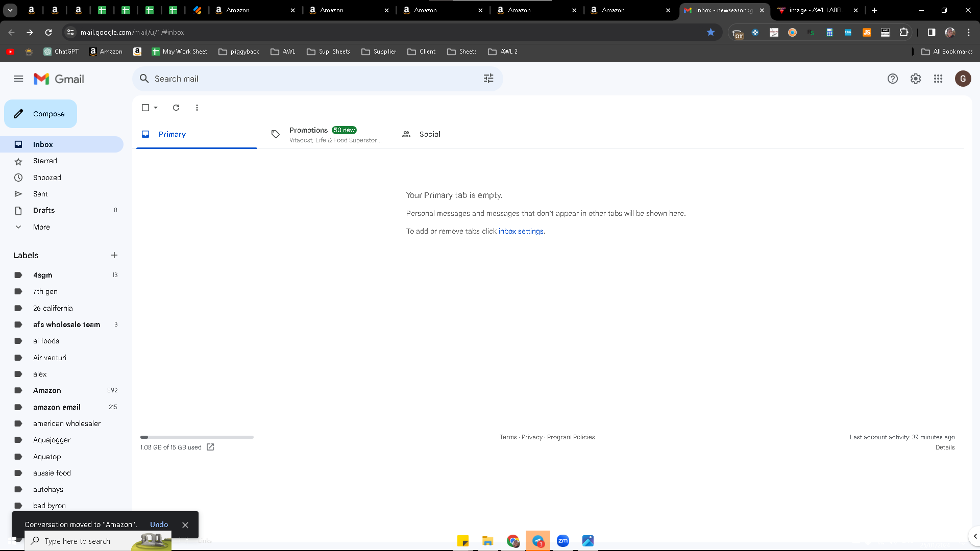This screenshot has width=980, height=551.
Task: Open the Google account avatar G
Action: pyautogui.click(x=963, y=79)
